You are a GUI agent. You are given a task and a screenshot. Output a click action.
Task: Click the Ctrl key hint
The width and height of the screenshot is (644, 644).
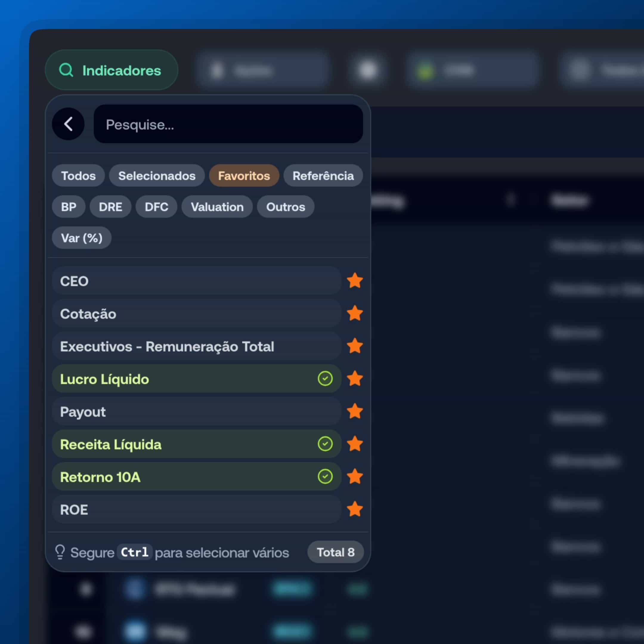coord(134,552)
